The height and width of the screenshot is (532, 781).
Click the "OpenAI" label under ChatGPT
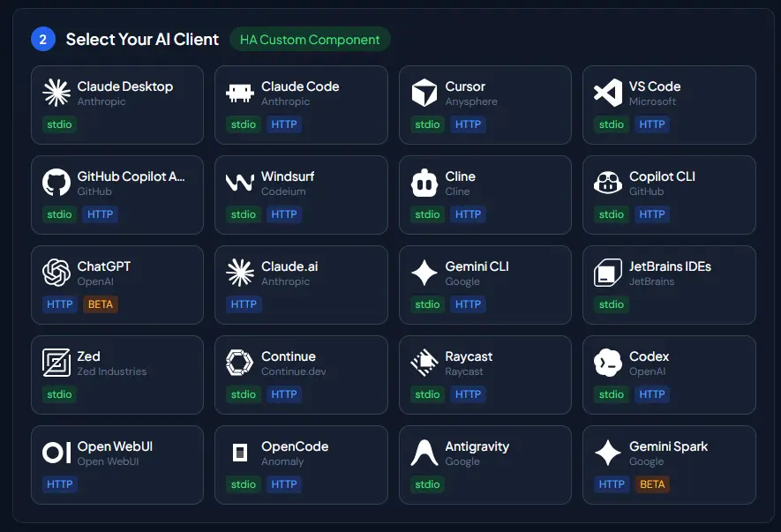tap(95, 282)
